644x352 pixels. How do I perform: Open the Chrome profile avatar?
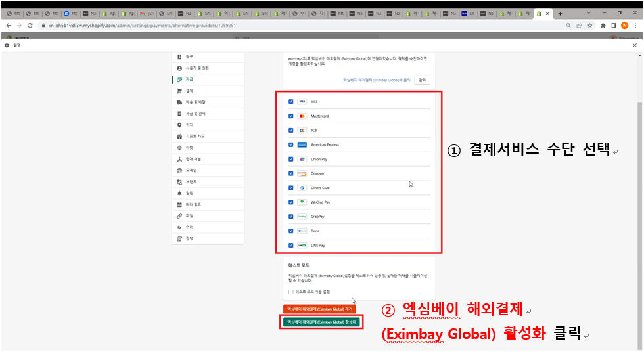624,26
